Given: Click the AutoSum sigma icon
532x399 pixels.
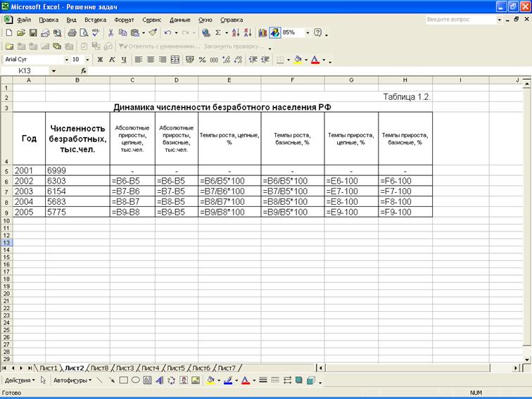Looking at the screenshot, I should 218,32.
